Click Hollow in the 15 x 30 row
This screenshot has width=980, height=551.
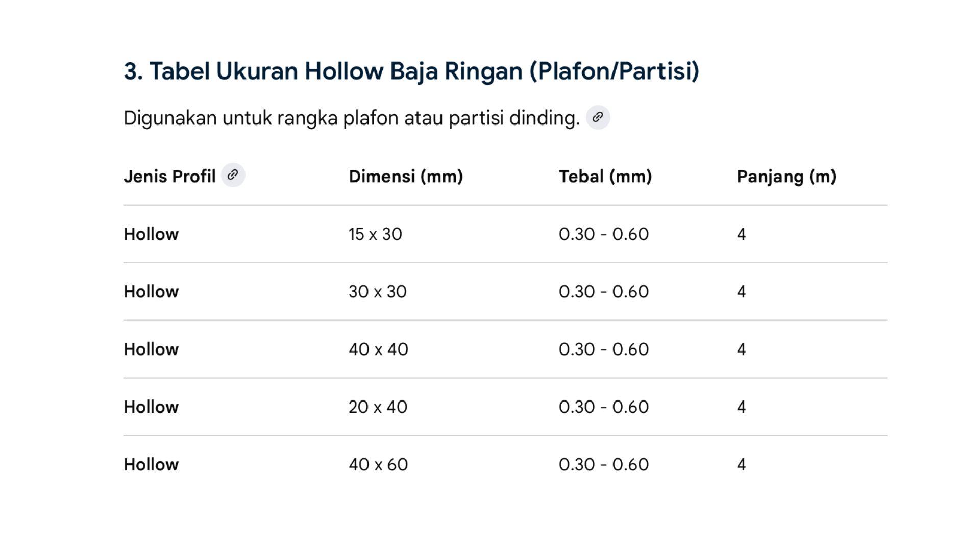[151, 234]
